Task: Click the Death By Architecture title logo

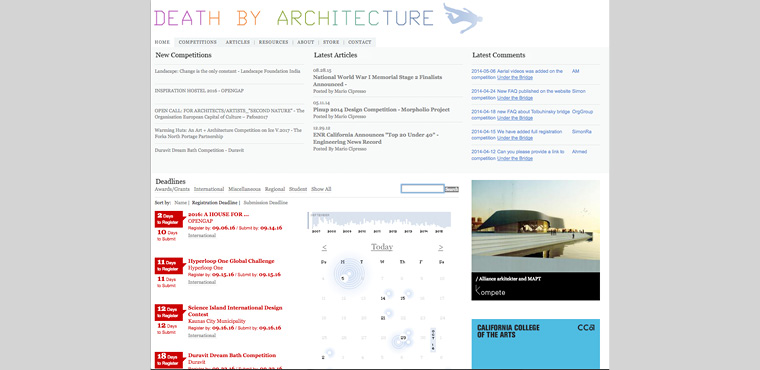Action: click(294, 18)
